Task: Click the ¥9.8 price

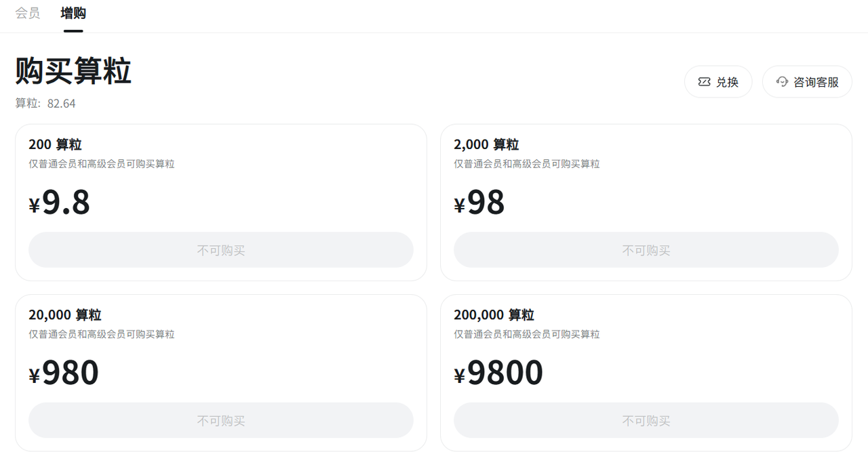Action: [60, 203]
